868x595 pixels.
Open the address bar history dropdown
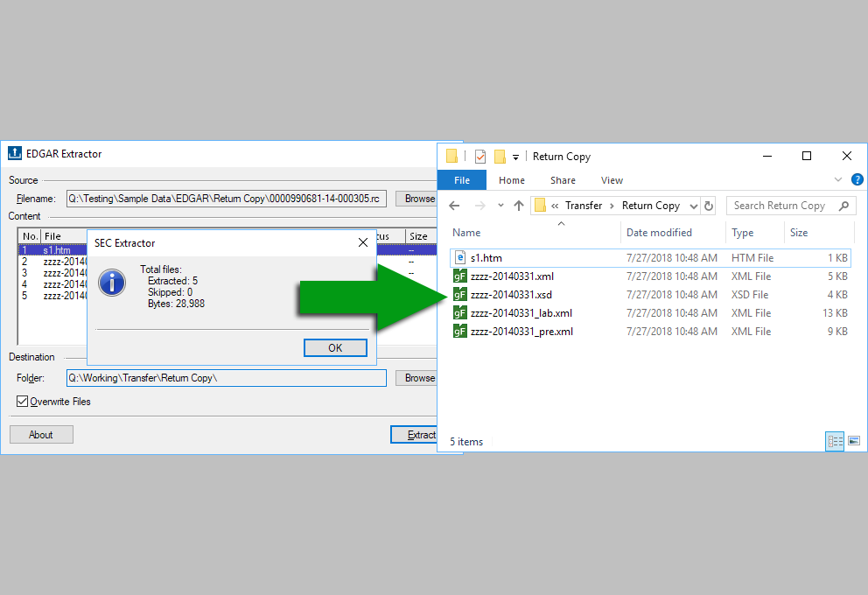click(x=694, y=206)
